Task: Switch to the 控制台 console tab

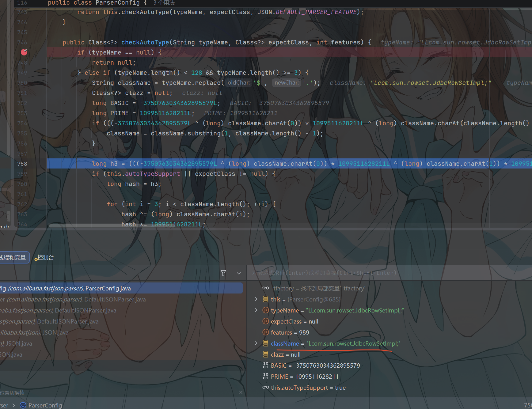Action: 45,257
